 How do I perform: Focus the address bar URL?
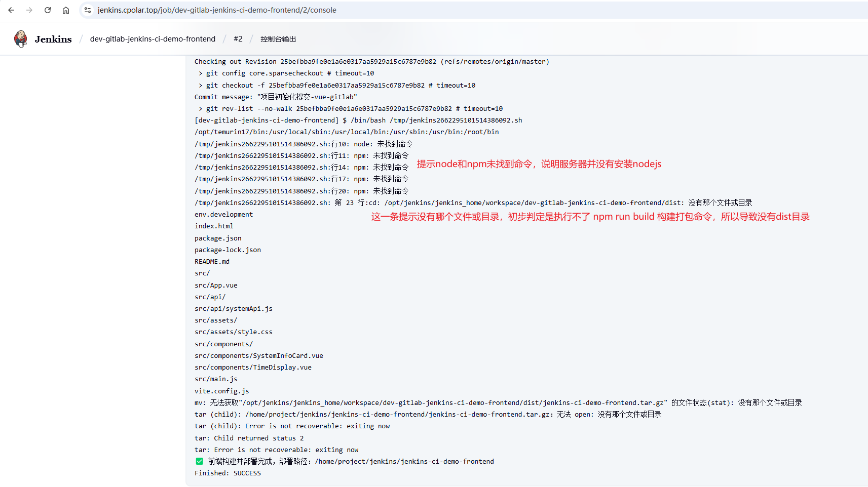217,10
